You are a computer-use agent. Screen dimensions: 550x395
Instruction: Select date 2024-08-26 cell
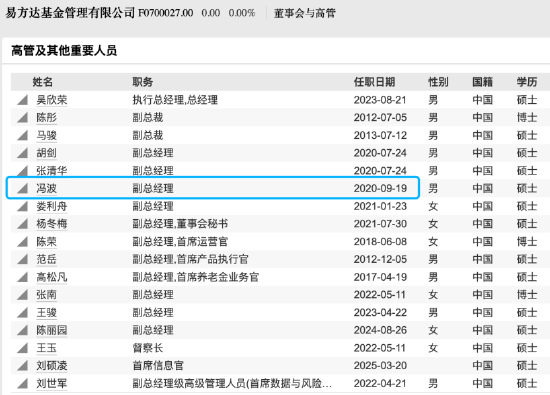pyautogui.click(x=380, y=330)
